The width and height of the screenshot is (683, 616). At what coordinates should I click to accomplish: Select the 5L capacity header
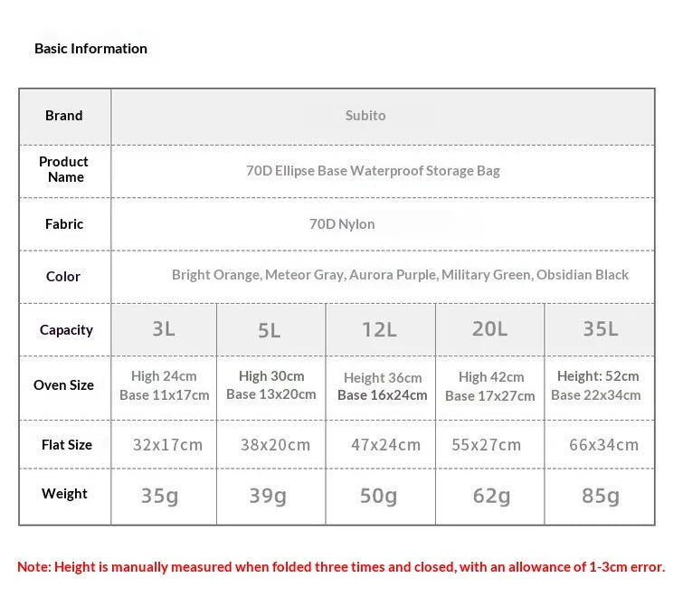(270, 329)
